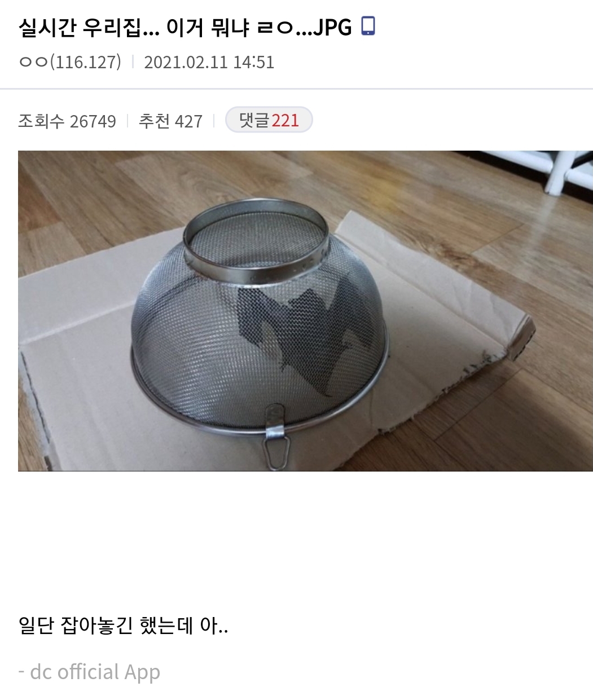Viewport: 593px width, 700px height.
Task: Click the mobile phone icon beside the title
Action: [x=368, y=27]
